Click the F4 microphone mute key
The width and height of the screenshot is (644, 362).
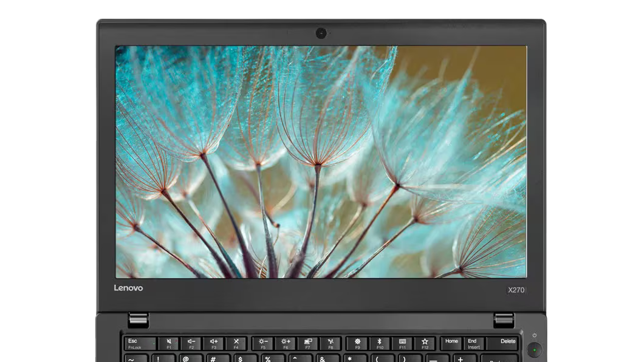[236, 344]
